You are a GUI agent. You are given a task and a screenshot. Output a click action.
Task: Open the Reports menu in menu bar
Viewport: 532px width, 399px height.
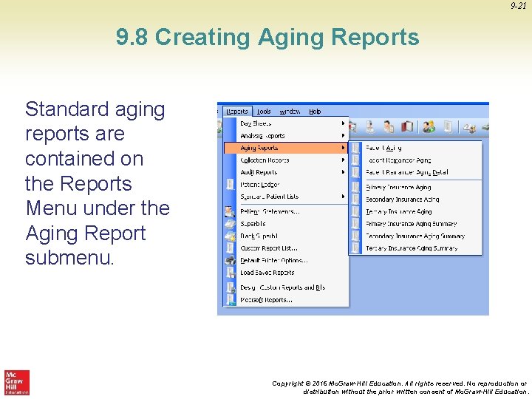pyautogui.click(x=237, y=112)
